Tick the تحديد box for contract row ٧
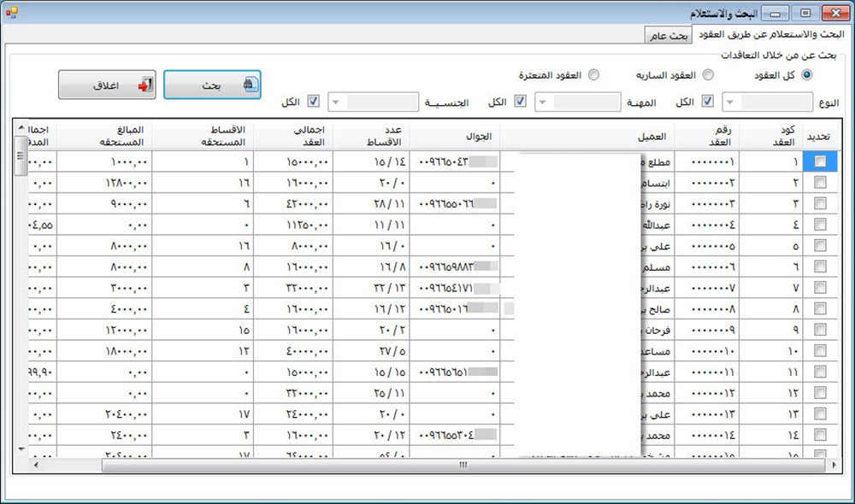 tap(821, 288)
